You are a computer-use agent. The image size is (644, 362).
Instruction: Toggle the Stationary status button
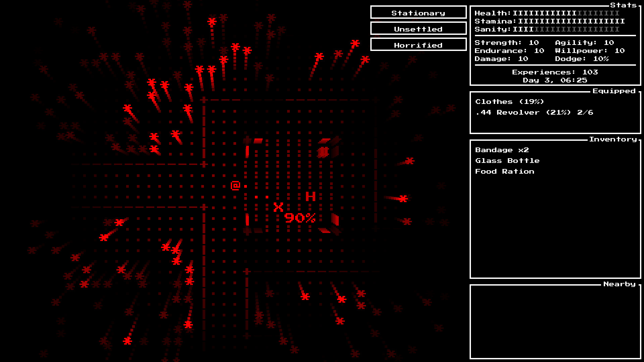point(418,13)
